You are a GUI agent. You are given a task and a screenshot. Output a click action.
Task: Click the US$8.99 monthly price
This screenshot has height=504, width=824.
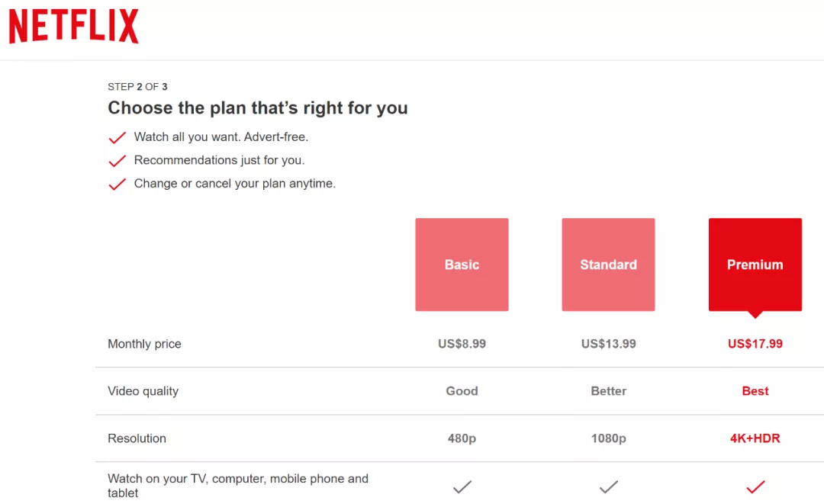[462, 344]
